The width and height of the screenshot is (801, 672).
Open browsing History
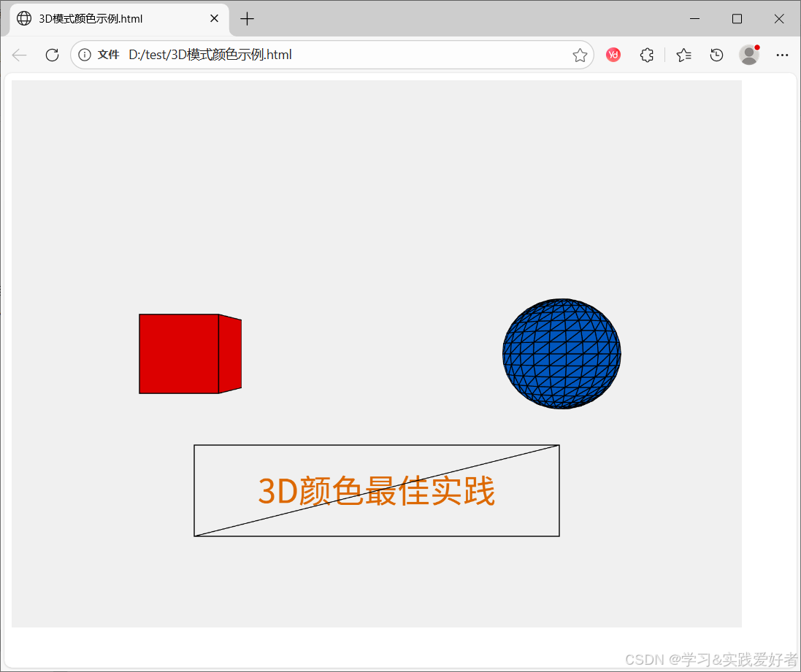[x=716, y=55]
